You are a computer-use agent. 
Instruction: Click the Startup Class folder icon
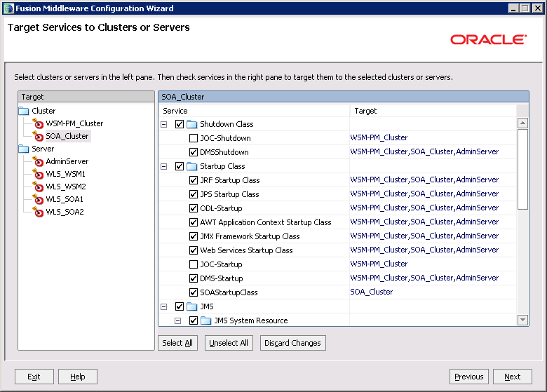click(x=191, y=166)
